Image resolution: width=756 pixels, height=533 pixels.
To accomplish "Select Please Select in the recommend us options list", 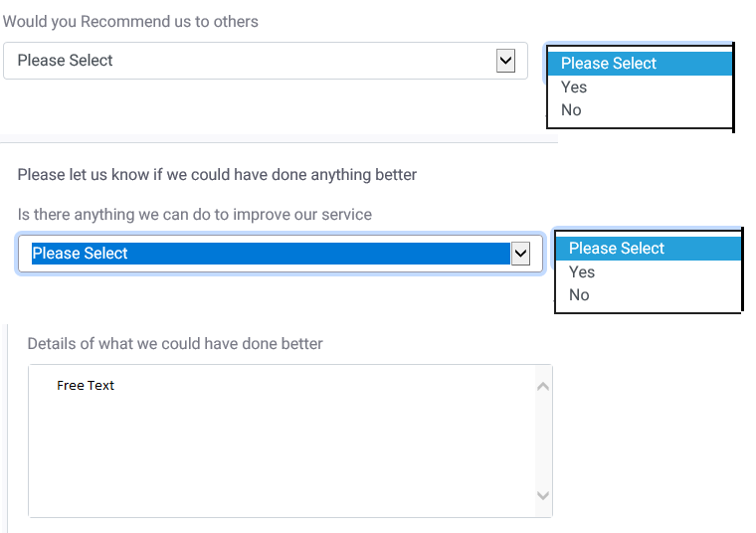I will (640, 63).
